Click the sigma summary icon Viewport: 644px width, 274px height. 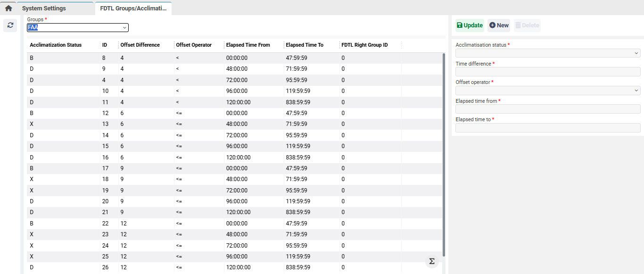point(431,261)
